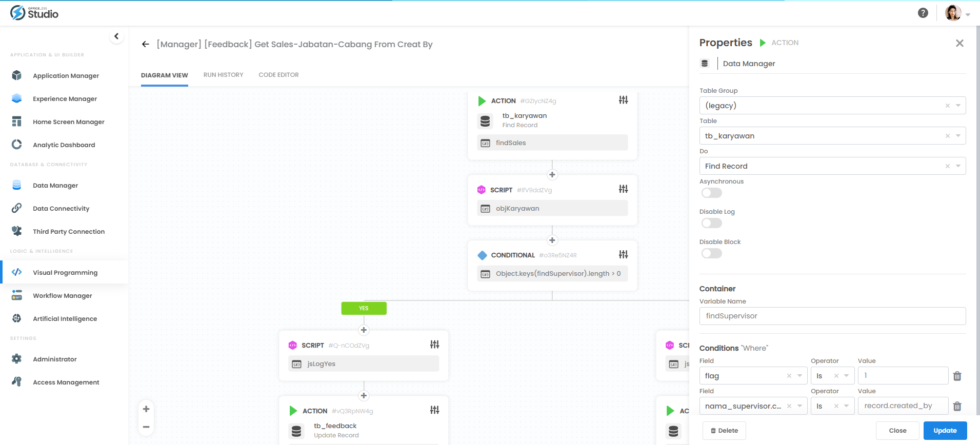The image size is (980, 445).
Task: Add block below findSales action
Action: tap(552, 175)
